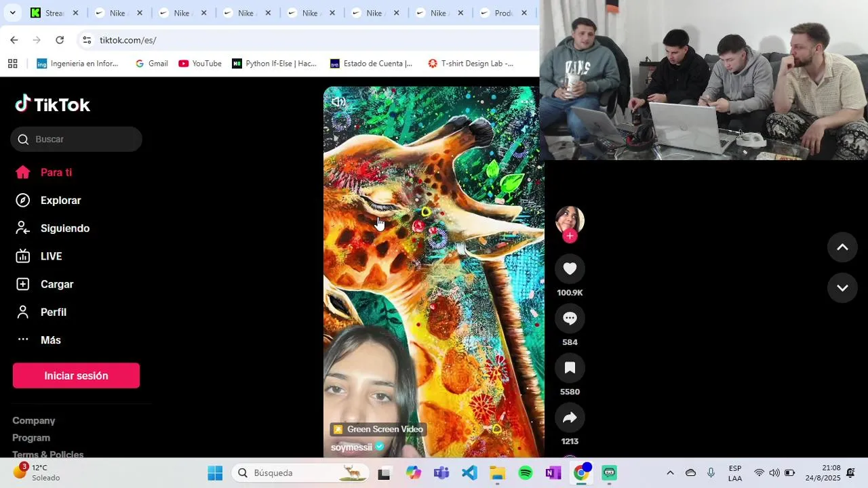This screenshot has width=868, height=488.
Task: Open the notification bell icon
Action: coord(850,473)
